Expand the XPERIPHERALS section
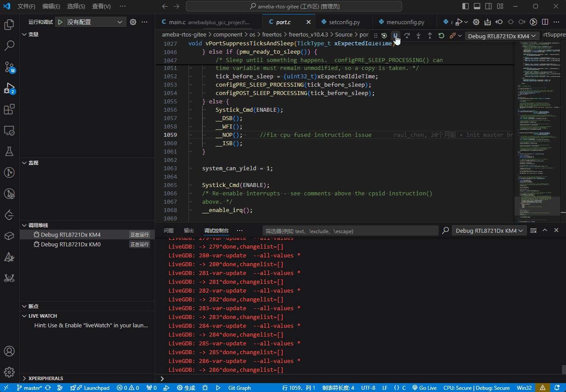The width and height of the screenshot is (566, 392). 46,378
